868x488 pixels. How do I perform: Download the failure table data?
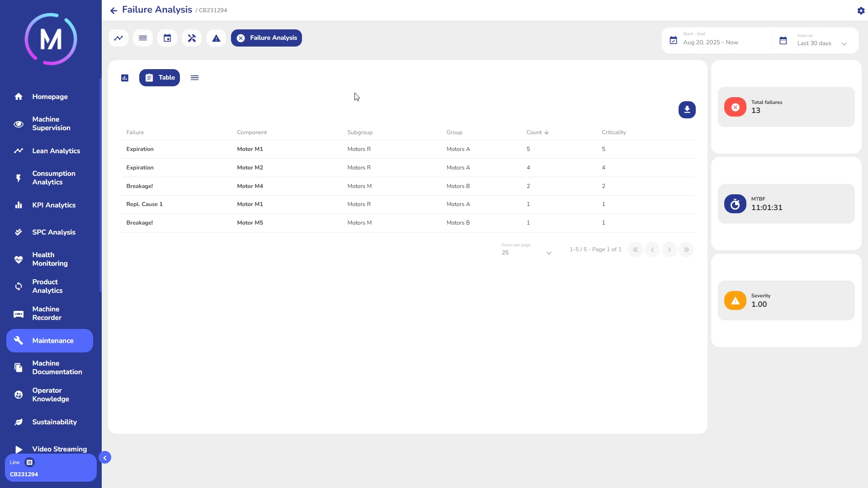pos(687,110)
